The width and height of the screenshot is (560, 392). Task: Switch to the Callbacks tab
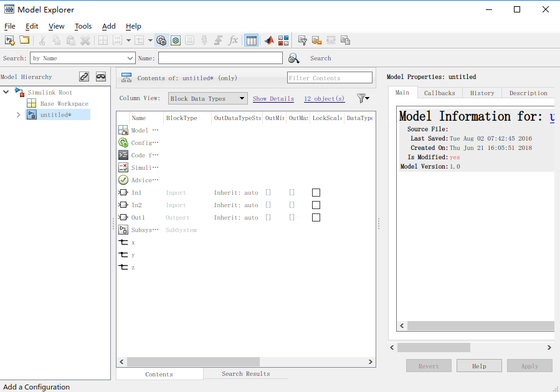click(440, 93)
